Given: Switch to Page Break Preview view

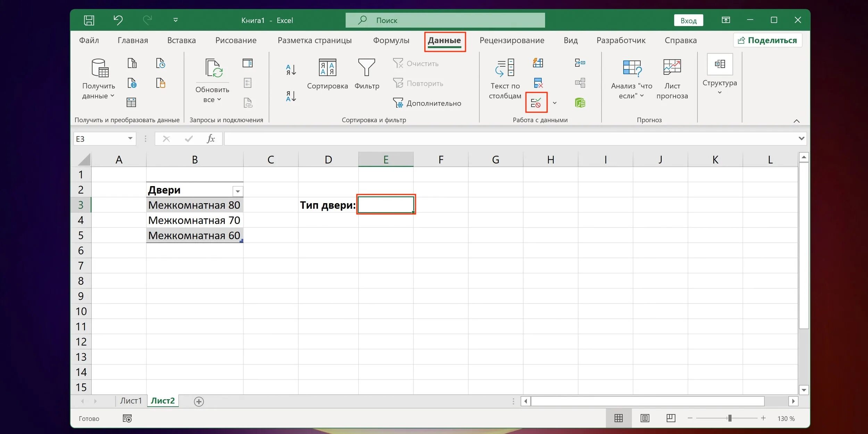Looking at the screenshot, I should pos(671,418).
